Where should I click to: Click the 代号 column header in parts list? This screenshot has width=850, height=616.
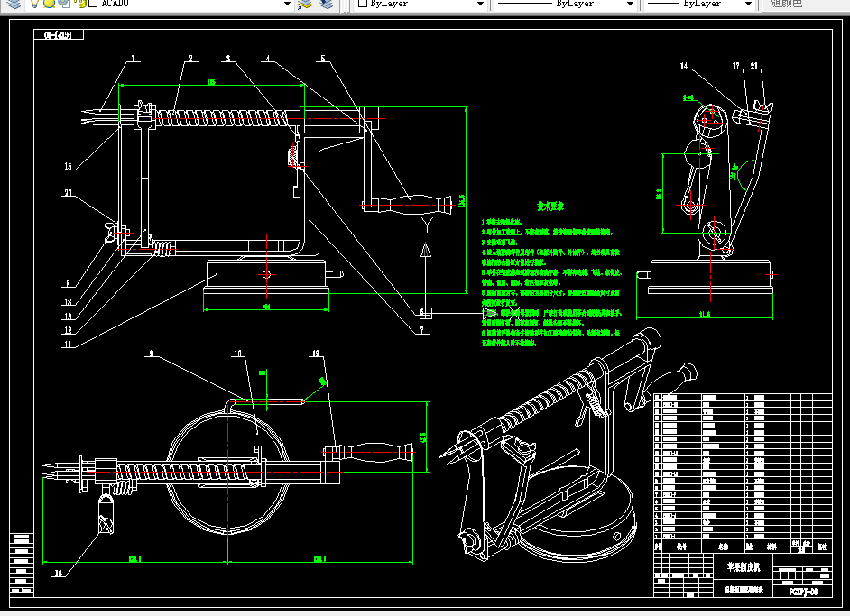pyautogui.click(x=681, y=547)
